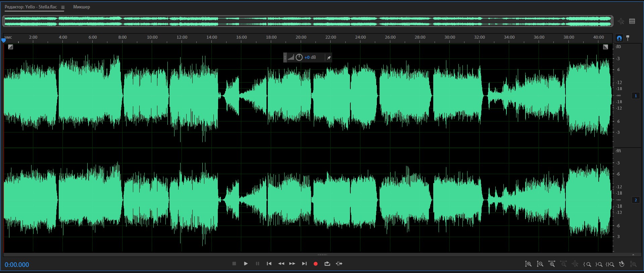Image resolution: width=644 pixels, height=273 pixels.
Task: Click the Rewind button
Action: (x=281, y=264)
